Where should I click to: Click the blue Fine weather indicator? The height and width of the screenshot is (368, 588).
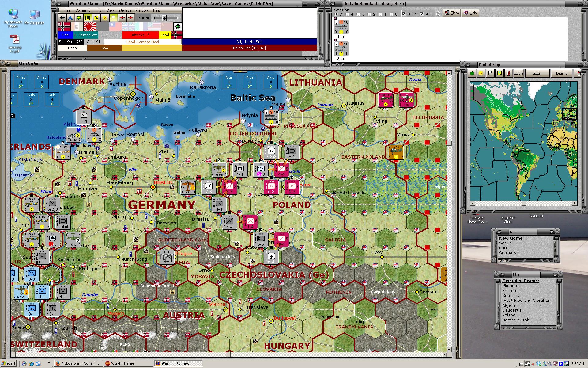(x=65, y=35)
